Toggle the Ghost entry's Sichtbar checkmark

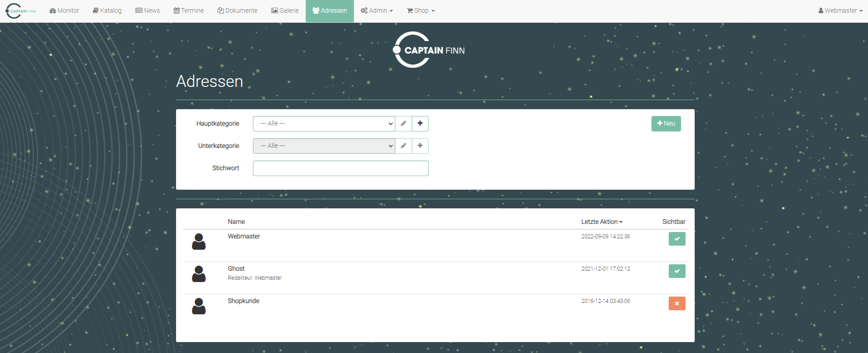[676, 271]
